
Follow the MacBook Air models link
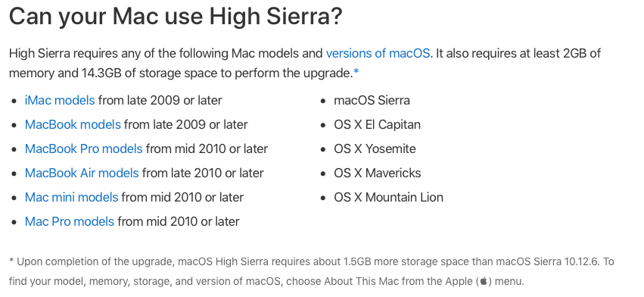tap(82, 174)
